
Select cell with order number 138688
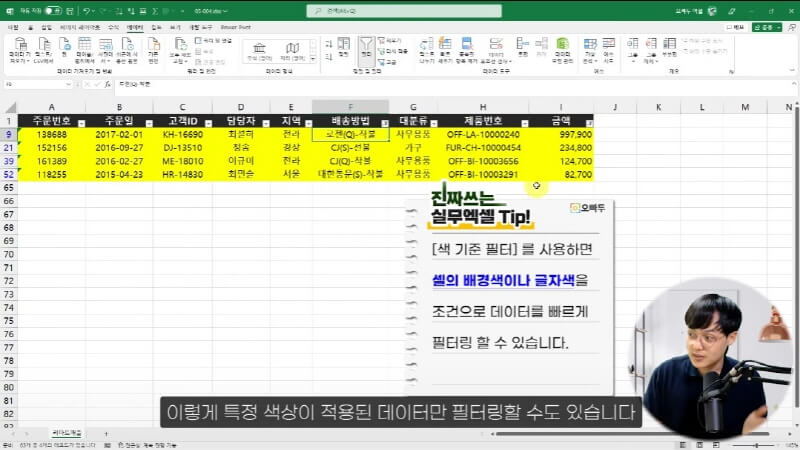point(52,135)
